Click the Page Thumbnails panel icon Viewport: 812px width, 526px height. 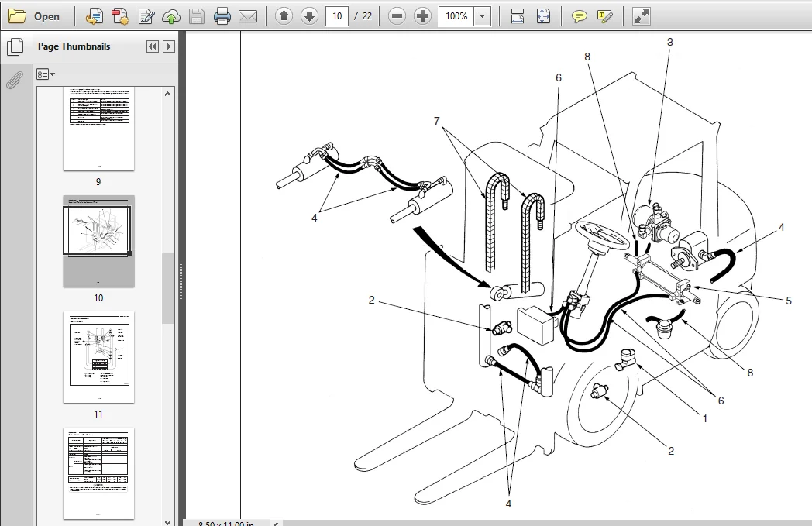tap(15, 46)
